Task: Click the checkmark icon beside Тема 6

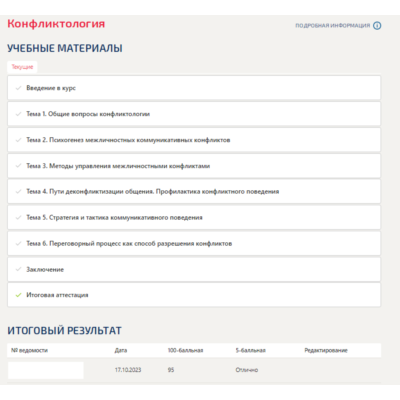Action: coord(18,243)
